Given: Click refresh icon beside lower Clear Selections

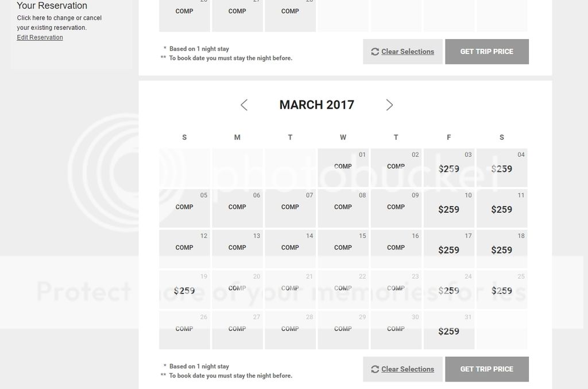Looking at the screenshot, I should [375, 369].
